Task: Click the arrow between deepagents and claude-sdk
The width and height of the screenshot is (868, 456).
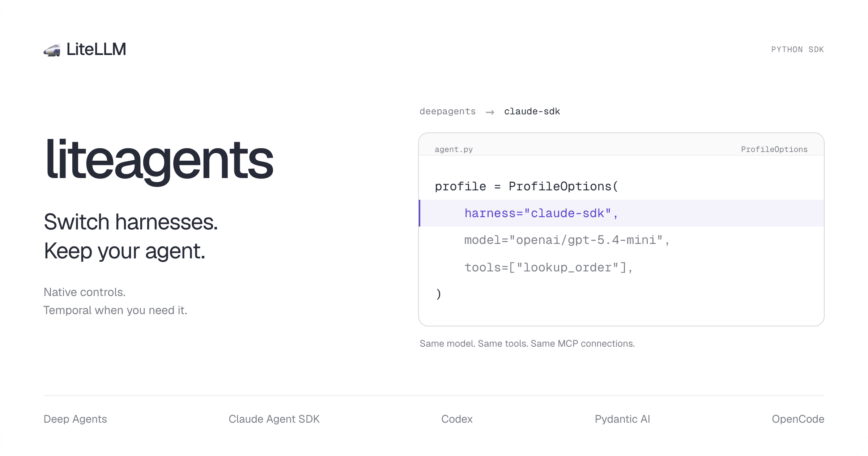Action: pyautogui.click(x=490, y=112)
